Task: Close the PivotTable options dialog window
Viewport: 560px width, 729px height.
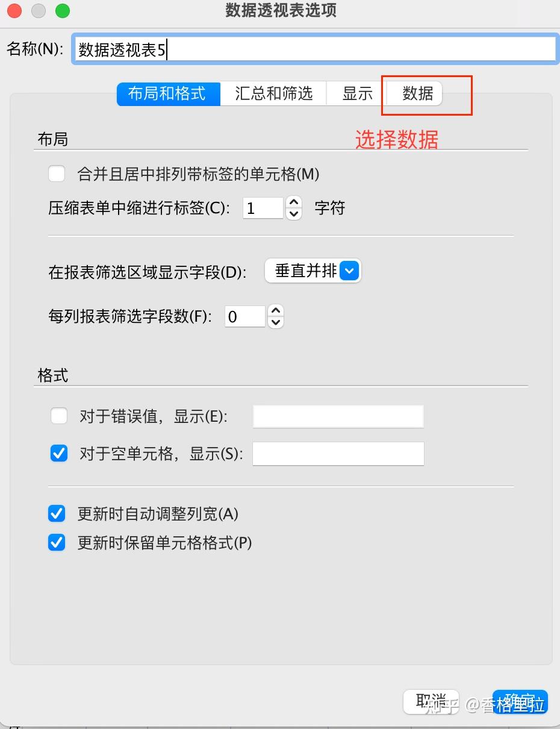Action: coord(13,11)
